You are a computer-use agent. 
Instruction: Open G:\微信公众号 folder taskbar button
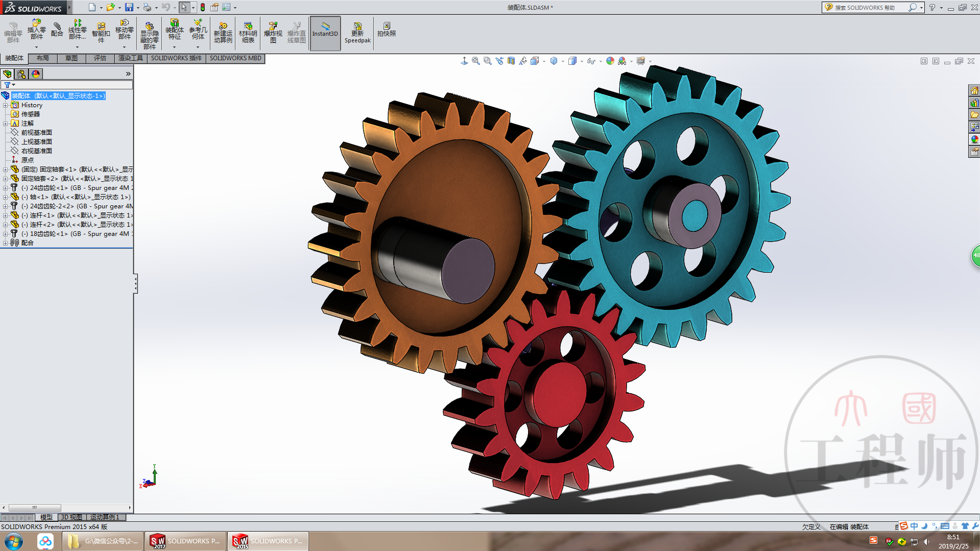pos(103,541)
